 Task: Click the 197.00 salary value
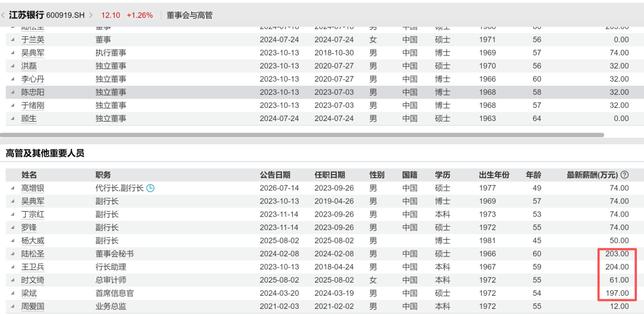tap(617, 293)
